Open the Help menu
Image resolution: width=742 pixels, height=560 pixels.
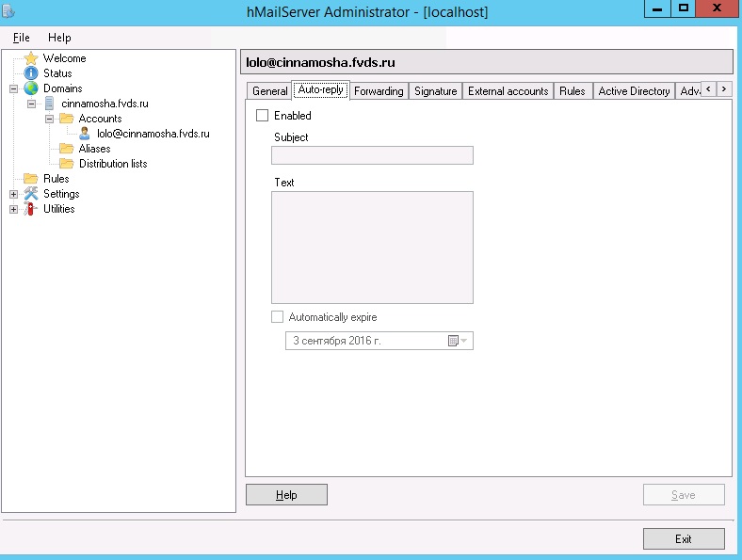click(59, 38)
